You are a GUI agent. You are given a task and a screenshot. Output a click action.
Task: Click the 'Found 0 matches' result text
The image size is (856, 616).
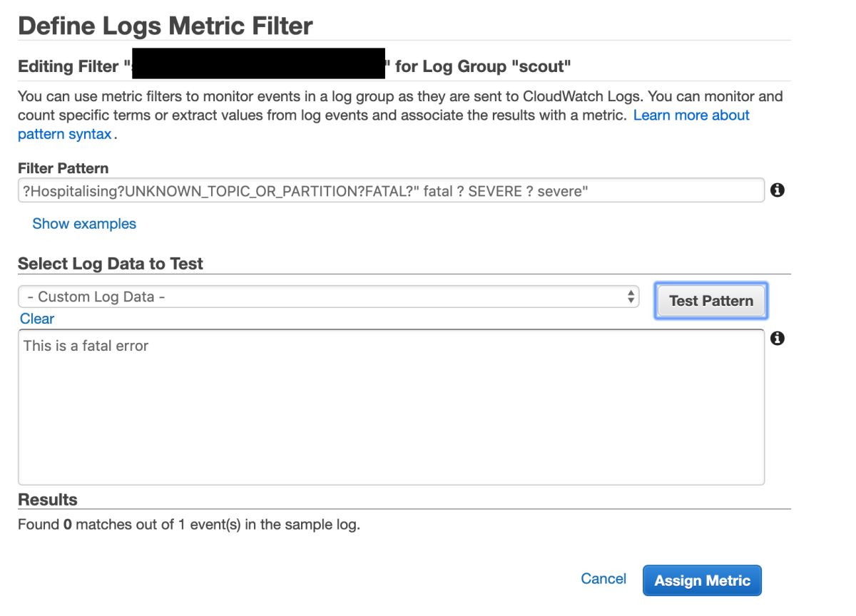[189, 525]
